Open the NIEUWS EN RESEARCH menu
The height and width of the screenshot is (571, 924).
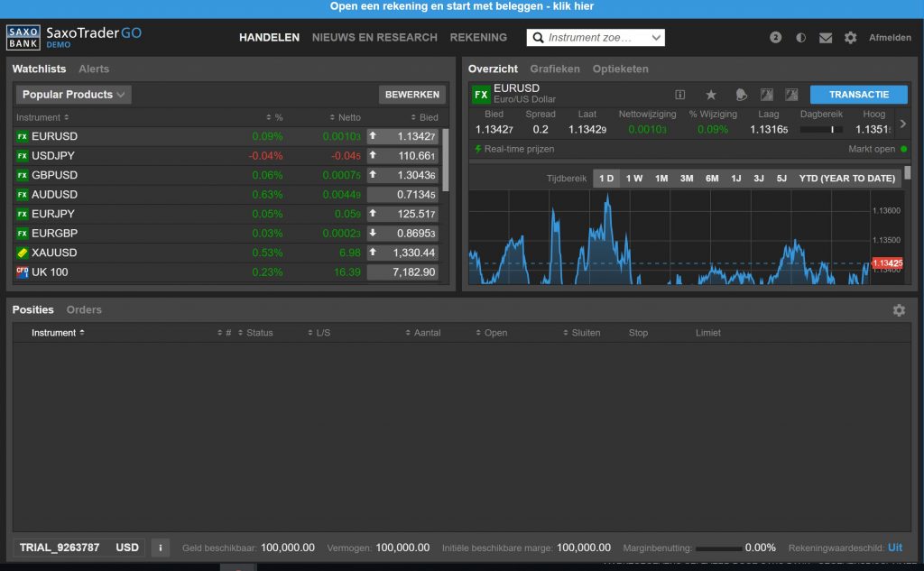(374, 38)
